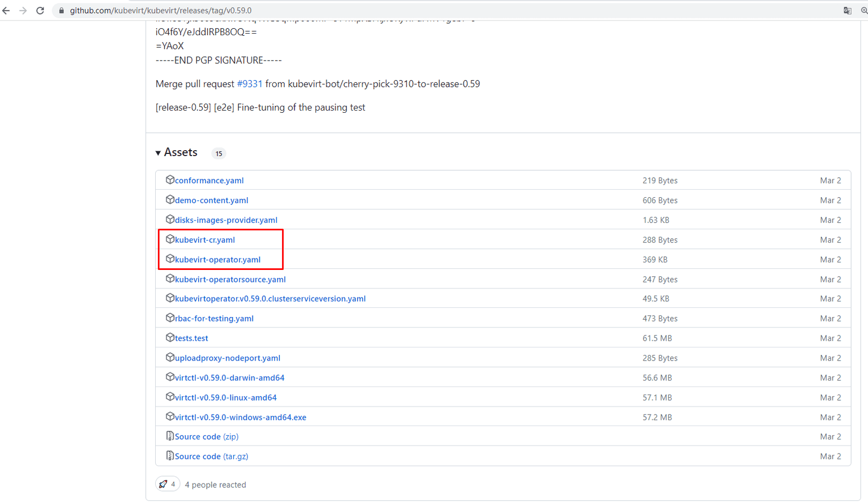Click the '57.1 MB' size of virtctl linux-amd64
Screen dimensions: 868x503
point(658,397)
